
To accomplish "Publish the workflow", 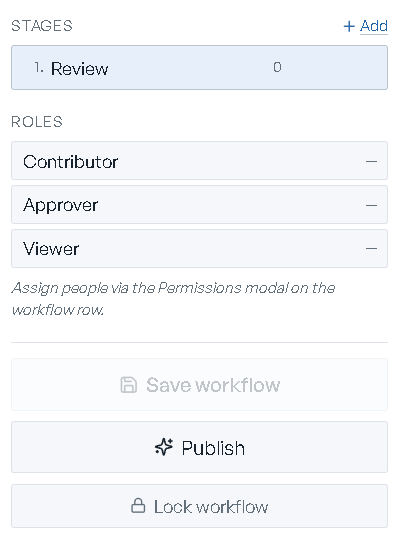I will tap(199, 447).
